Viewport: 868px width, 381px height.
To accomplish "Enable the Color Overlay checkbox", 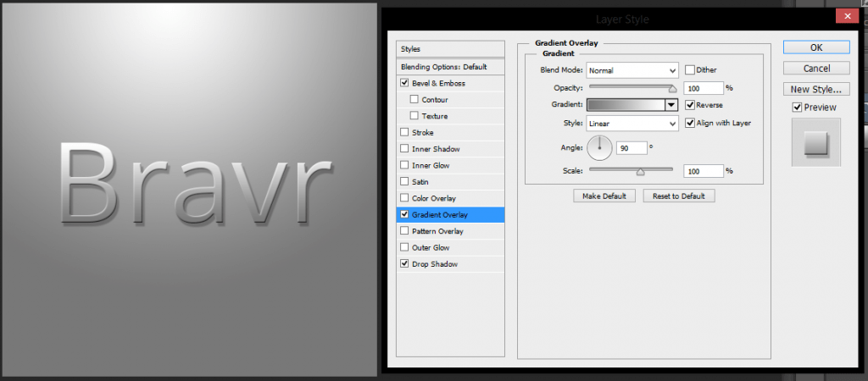I will [x=404, y=198].
